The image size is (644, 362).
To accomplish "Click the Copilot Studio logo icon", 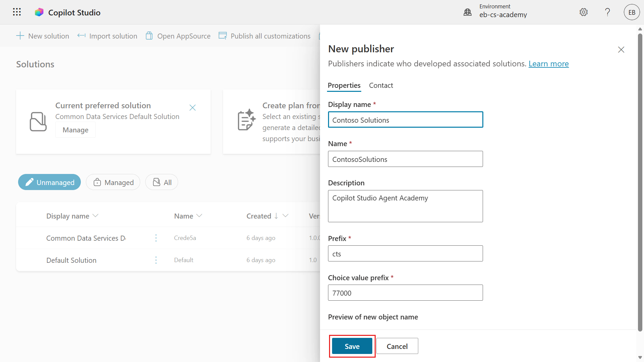I will [39, 12].
